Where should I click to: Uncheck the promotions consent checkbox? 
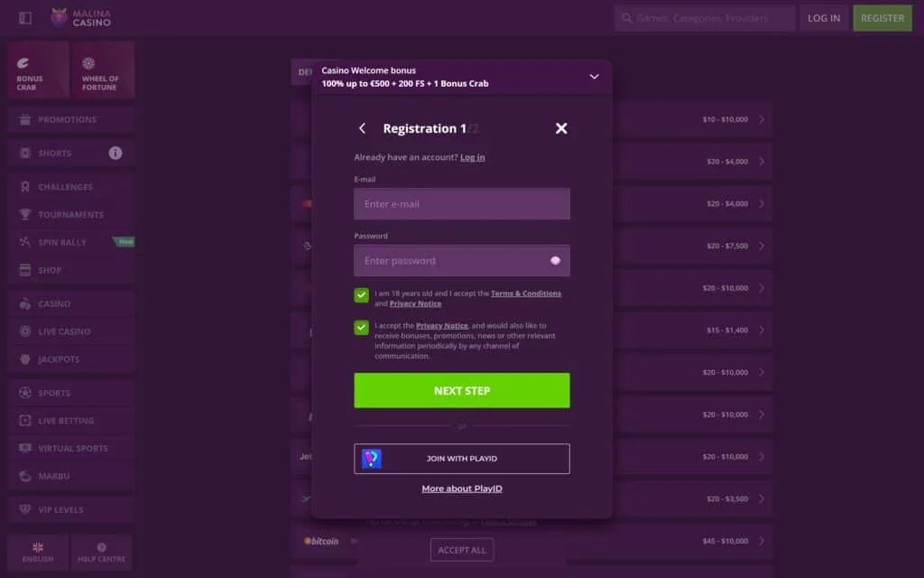coord(361,327)
